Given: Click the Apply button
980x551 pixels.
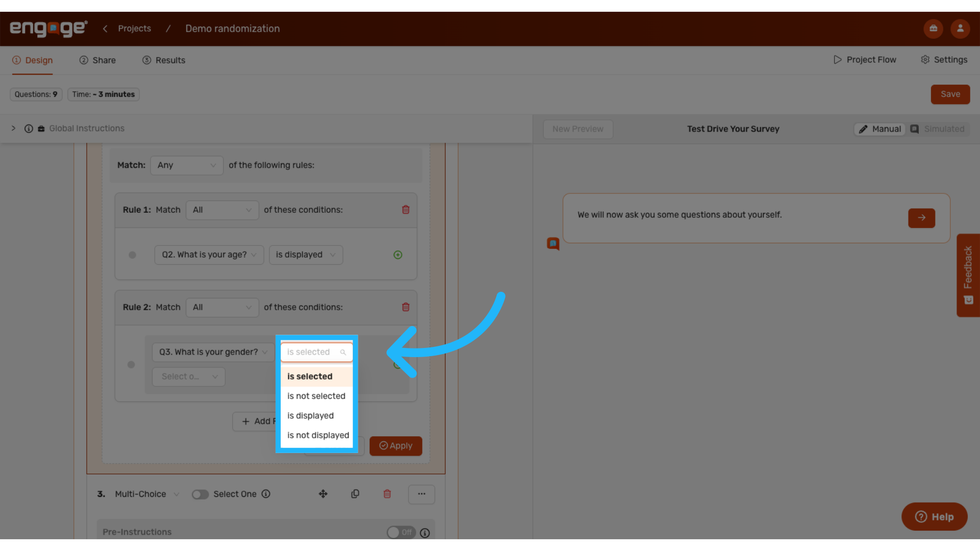Looking at the screenshot, I should (396, 446).
